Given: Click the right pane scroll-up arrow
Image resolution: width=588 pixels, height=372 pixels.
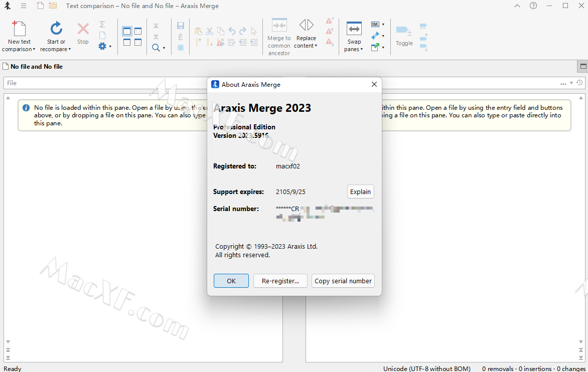Looking at the screenshot, I should click(x=581, y=98).
